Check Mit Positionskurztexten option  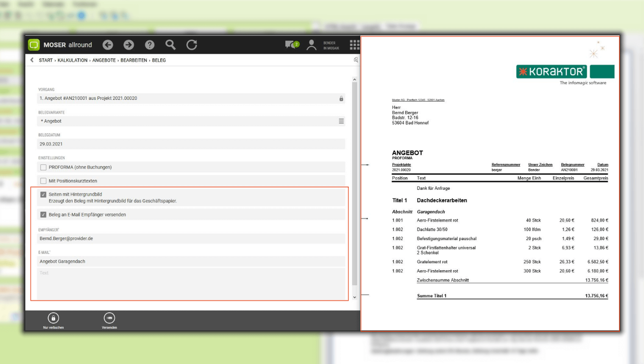tap(43, 181)
